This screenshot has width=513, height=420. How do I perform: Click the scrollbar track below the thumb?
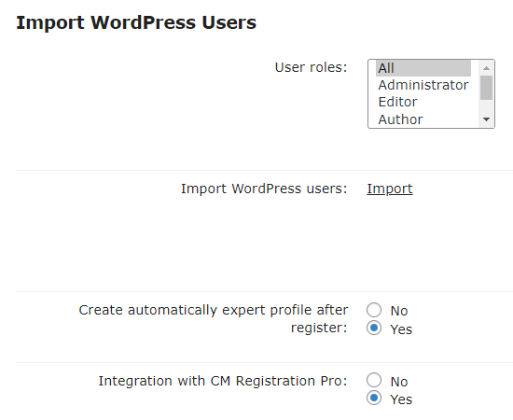[486, 106]
